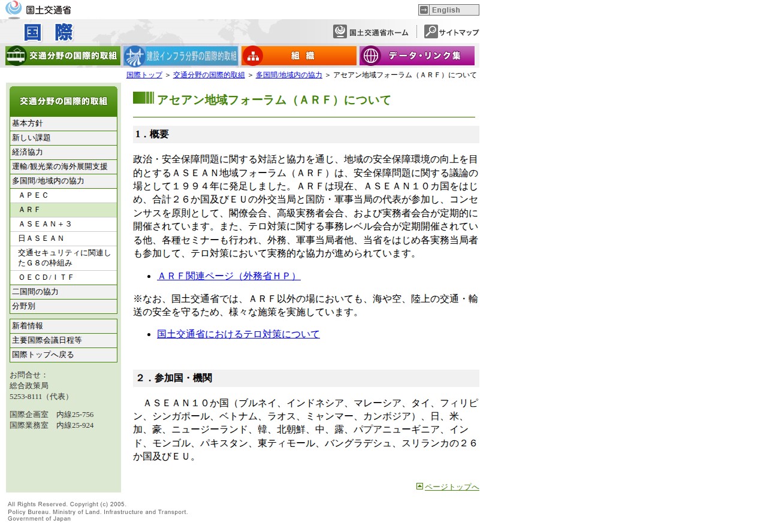Open ＡＲＦ関連ページ（外務省ＨＰ） link
This screenshot has width=767, height=532.
click(229, 276)
